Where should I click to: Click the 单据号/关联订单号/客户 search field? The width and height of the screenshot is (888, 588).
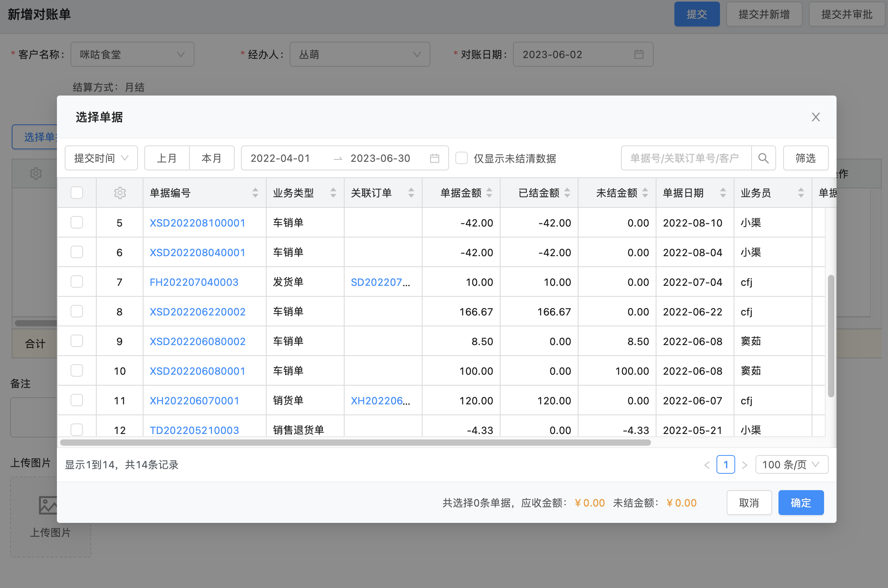tap(685, 158)
